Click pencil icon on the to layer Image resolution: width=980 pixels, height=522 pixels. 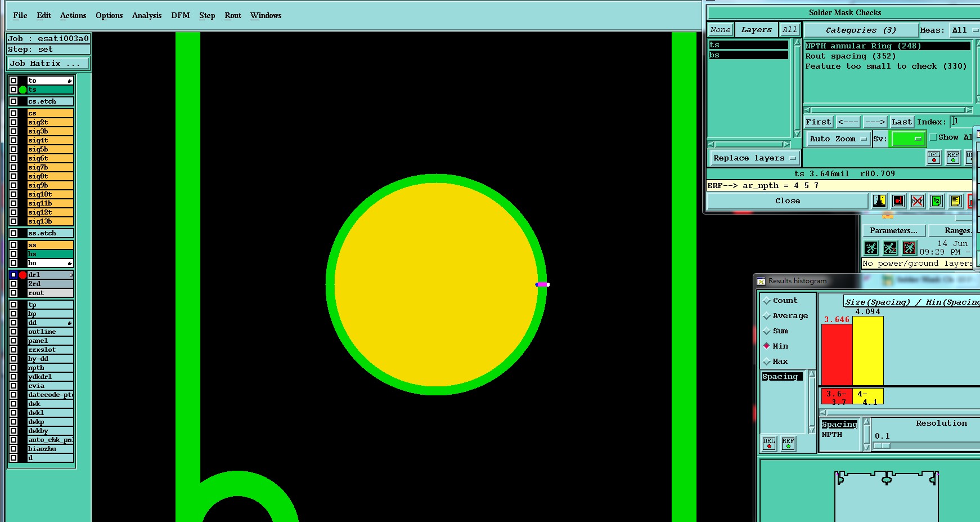70,81
